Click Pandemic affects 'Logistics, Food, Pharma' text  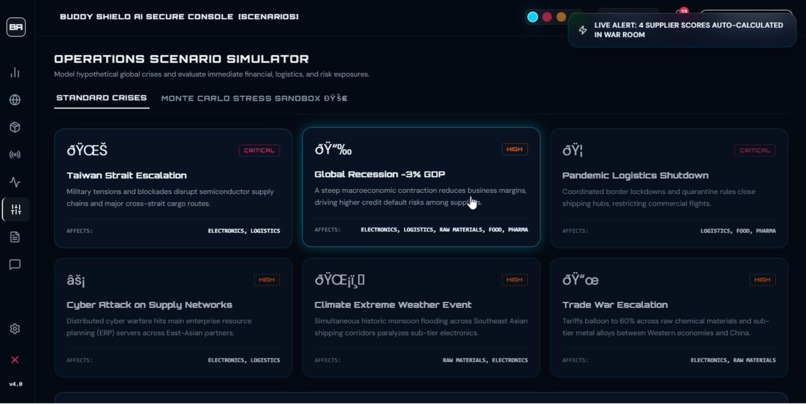[738, 231]
